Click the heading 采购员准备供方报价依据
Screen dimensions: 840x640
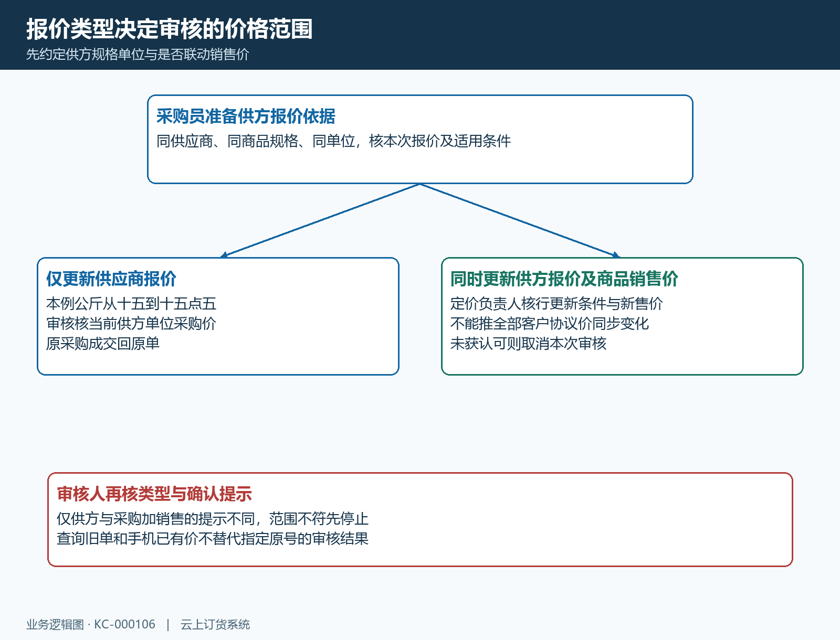tap(246, 116)
